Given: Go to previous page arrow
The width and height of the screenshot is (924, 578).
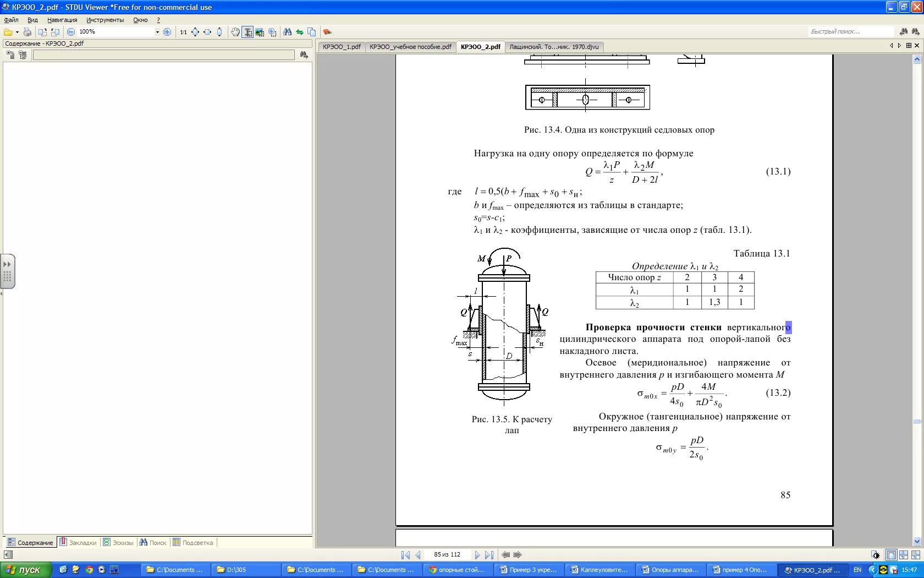Looking at the screenshot, I should click(x=418, y=555).
